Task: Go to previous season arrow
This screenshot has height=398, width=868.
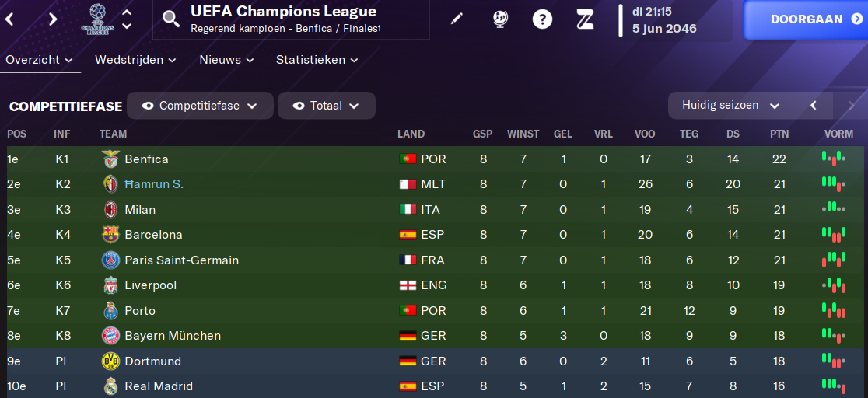Action: pyautogui.click(x=812, y=106)
